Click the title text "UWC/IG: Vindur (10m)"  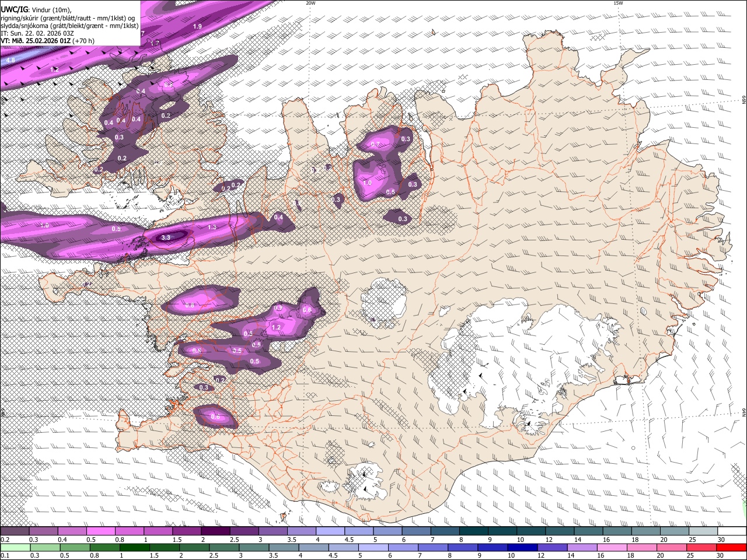tap(36, 9)
